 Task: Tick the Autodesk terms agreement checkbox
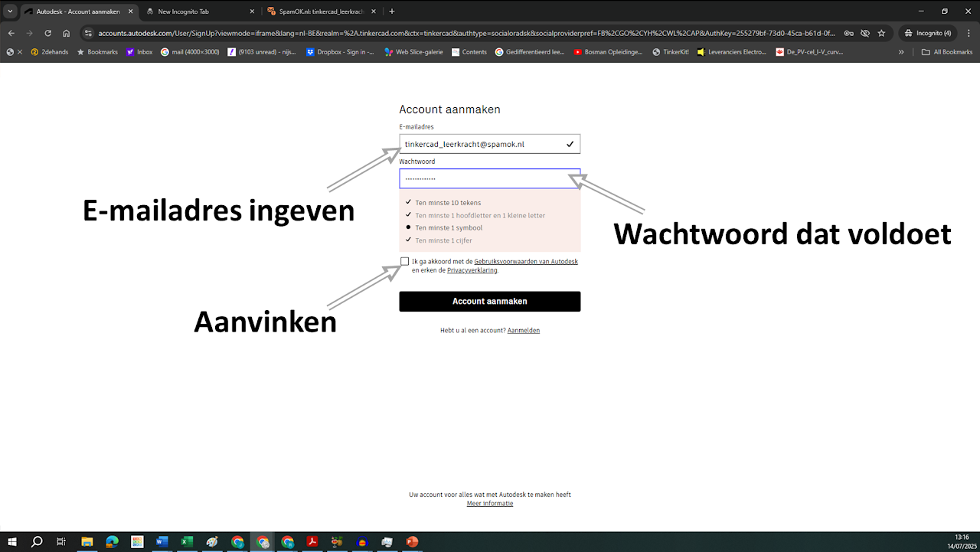tap(405, 262)
